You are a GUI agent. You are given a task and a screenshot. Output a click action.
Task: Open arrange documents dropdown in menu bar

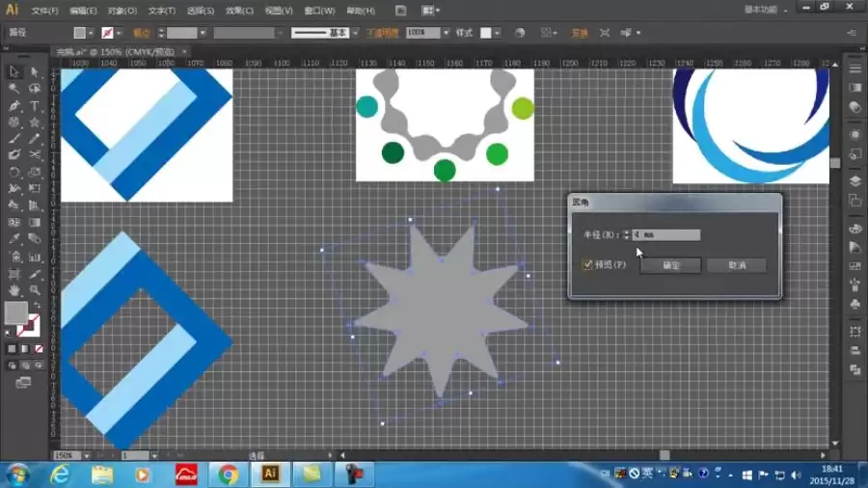coord(431,11)
